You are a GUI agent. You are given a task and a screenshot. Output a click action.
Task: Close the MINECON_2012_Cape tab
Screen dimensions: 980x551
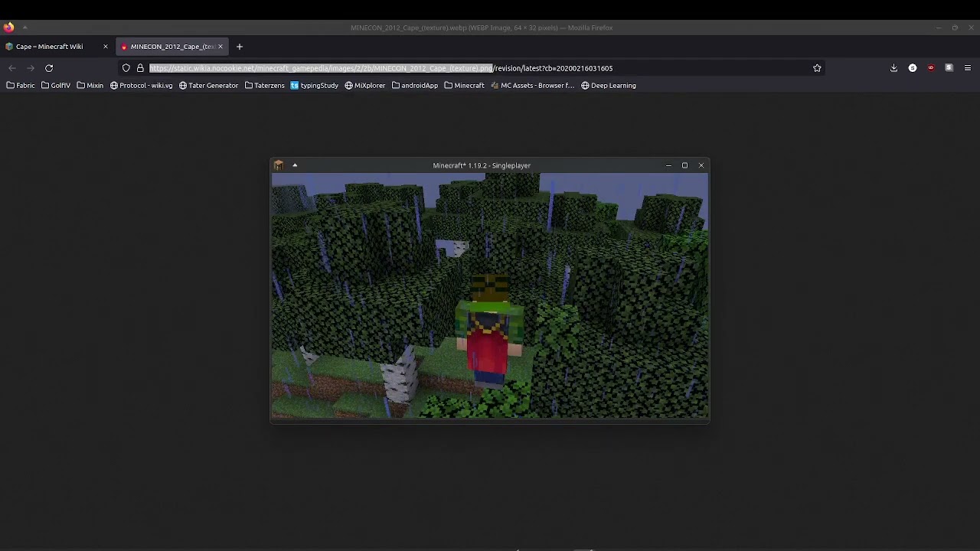(x=220, y=47)
